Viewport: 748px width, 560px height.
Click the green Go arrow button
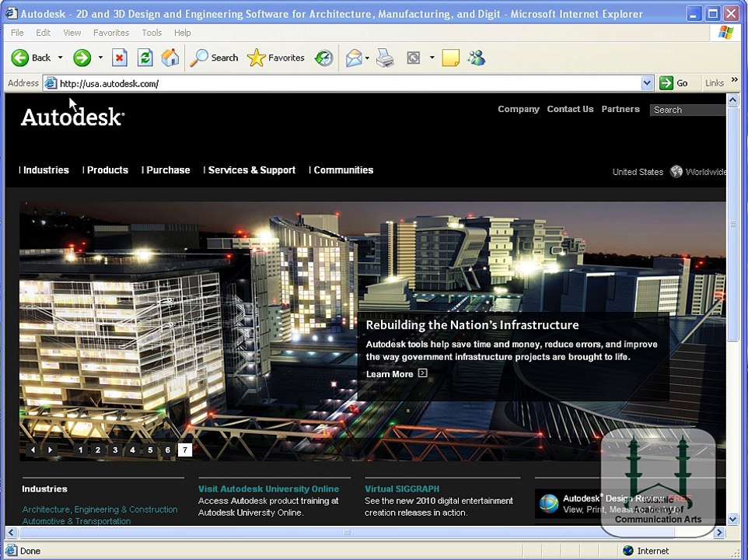(666, 83)
